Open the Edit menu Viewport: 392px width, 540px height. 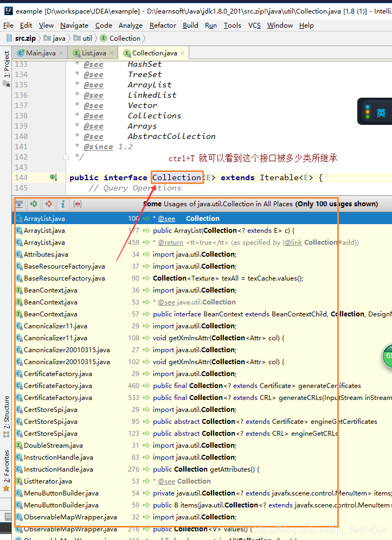(x=26, y=26)
